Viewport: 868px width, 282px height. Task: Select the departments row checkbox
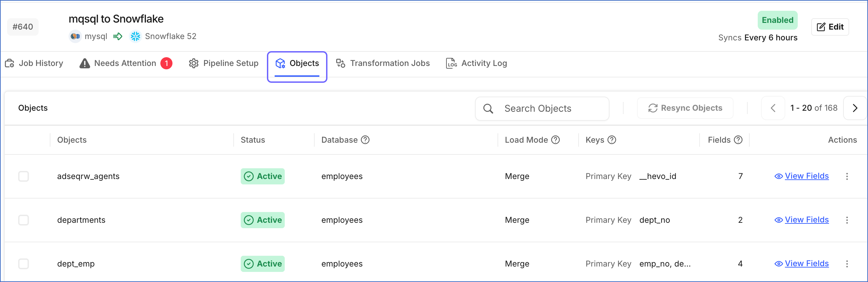coord(24,220)
